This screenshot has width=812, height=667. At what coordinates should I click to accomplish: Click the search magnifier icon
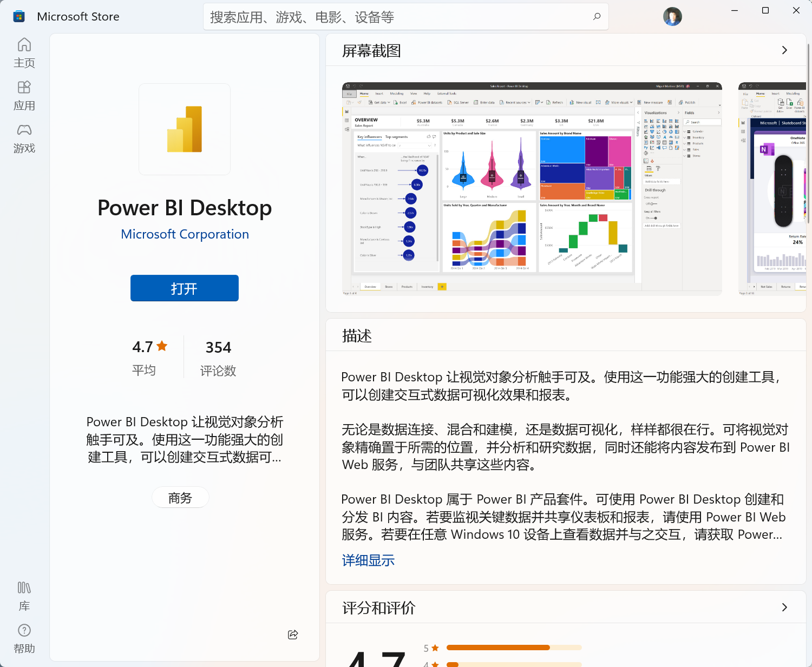pyautogui.click(x=597, y=17)
